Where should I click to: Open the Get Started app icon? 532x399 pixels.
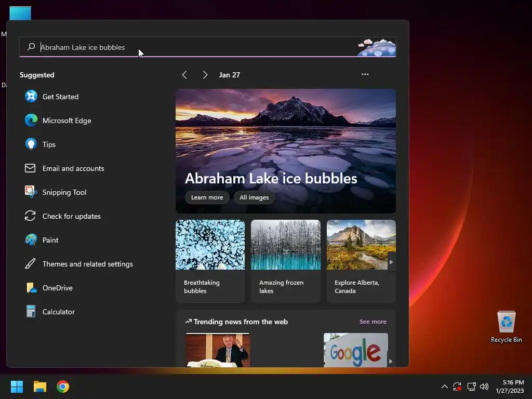(x=31, y=96)
